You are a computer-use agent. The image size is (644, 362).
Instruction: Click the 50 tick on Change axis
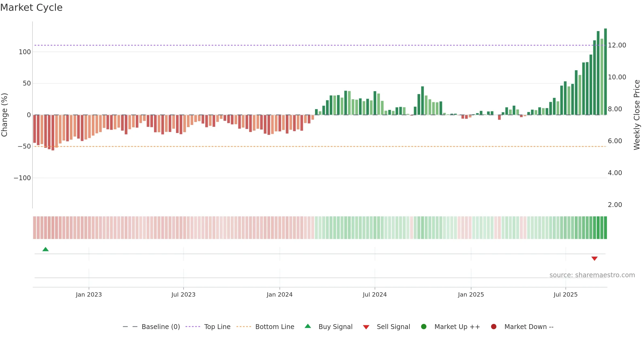tap(27, 83)
